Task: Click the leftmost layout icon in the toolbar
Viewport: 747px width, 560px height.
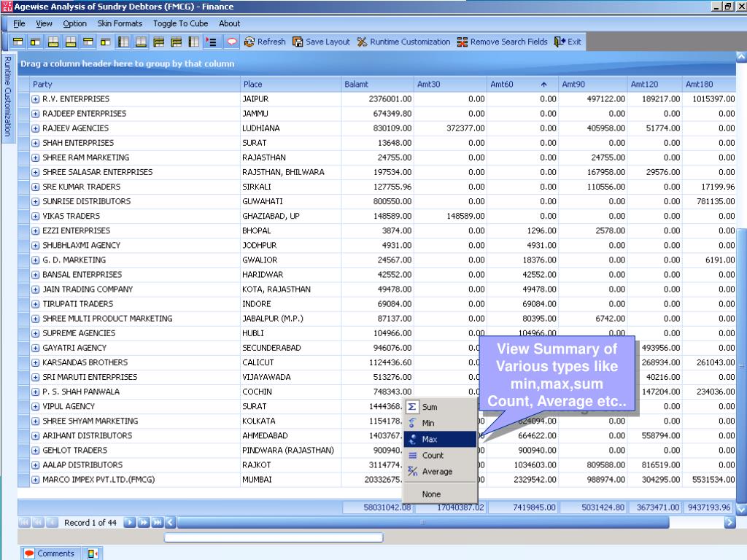Action: [18, 42]
